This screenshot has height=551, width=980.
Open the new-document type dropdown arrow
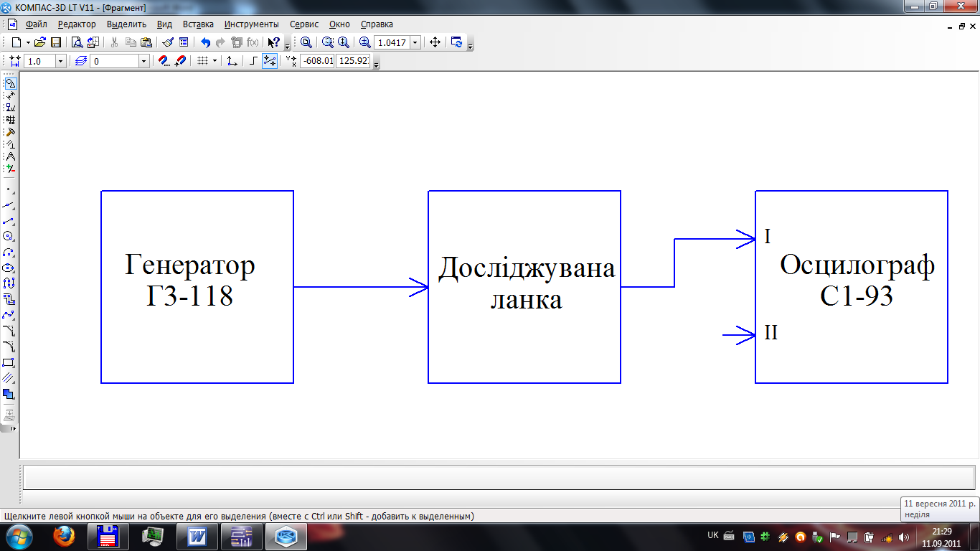[x=28, y=42]
